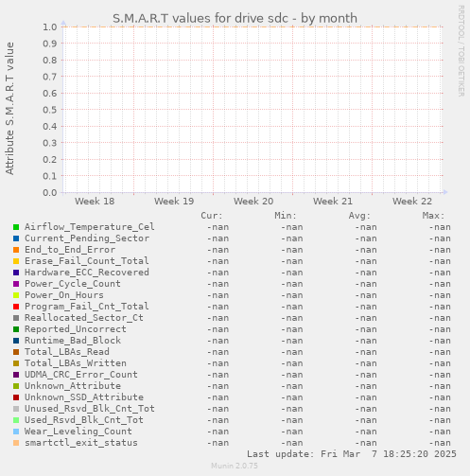The height and width of the screenshot is (476, 470).
Task: Click the blue Current_Pending_Sector legend swatch
Action: click(16, 238)
